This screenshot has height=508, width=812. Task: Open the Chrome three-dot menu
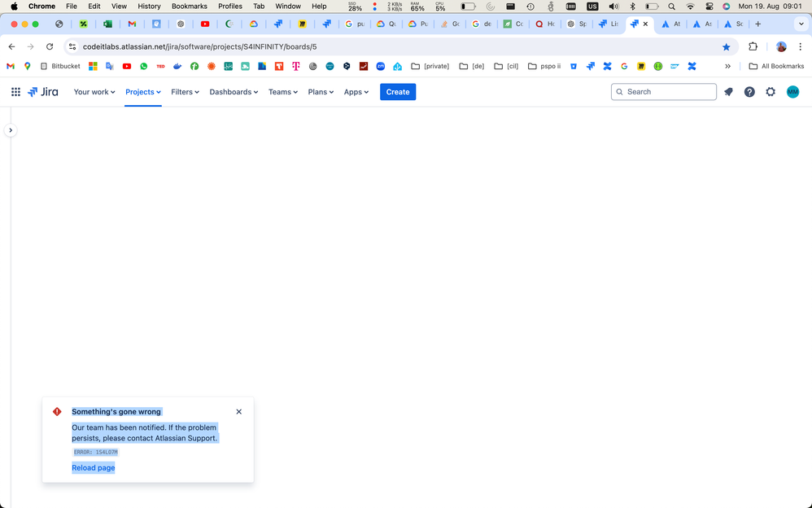[801, 46]
